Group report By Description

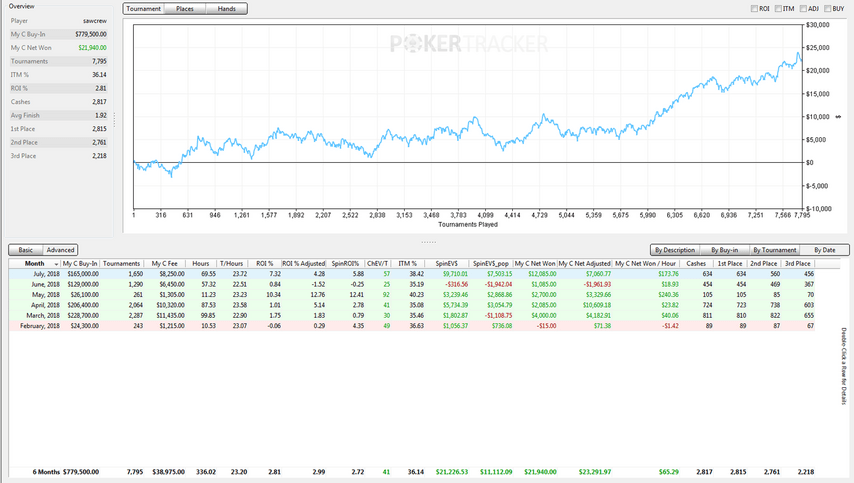pyautogui.click(x=675, y=250)
